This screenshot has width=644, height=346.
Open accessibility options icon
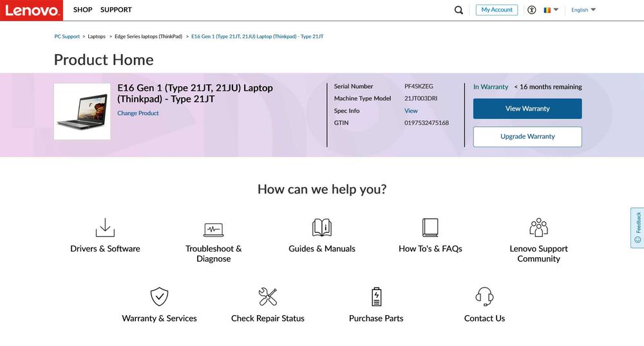tap(531, 10)
